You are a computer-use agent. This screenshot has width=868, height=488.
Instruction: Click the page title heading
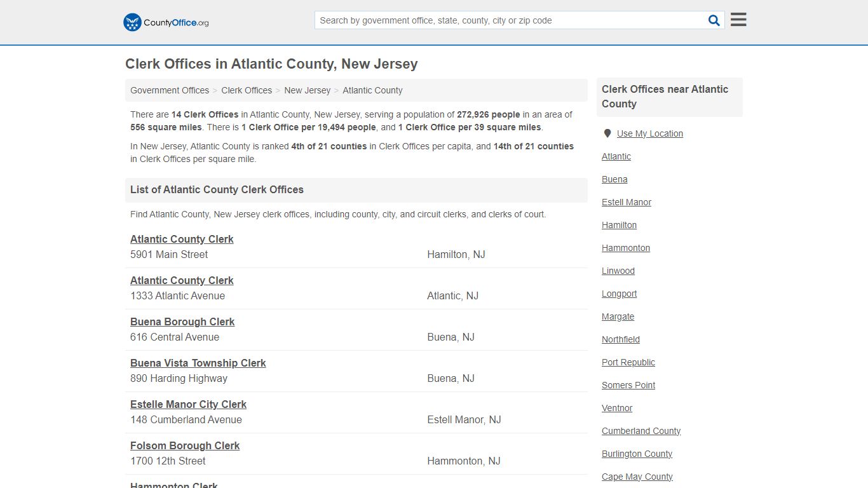(x=271, y=64)
